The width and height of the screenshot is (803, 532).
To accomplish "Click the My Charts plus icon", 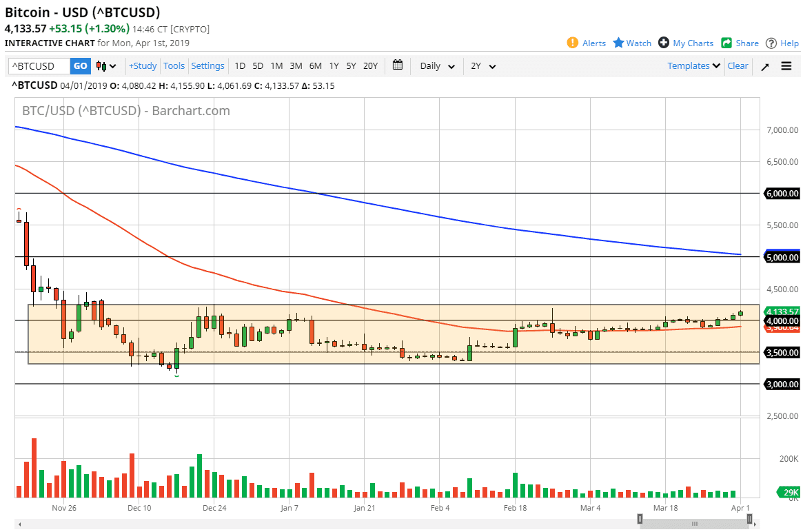I will (664, 43).
